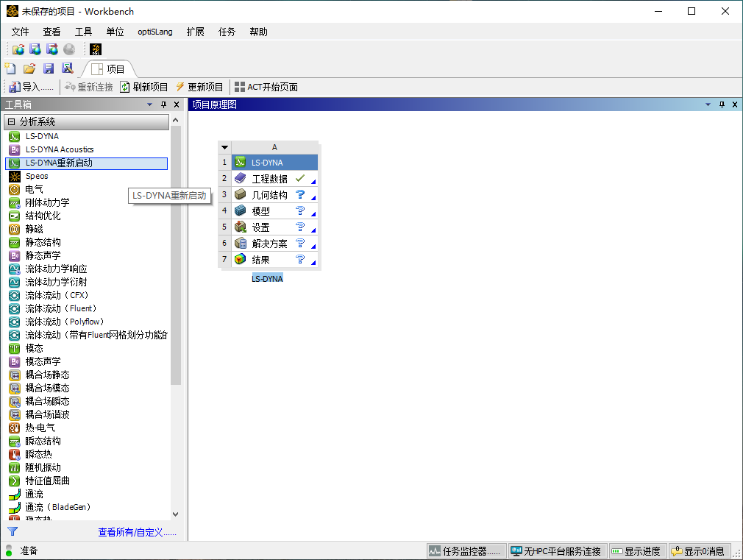Open the 文件 menu
Image resolution: width=743 pixels, height=560 pixels.
[20, 32]
